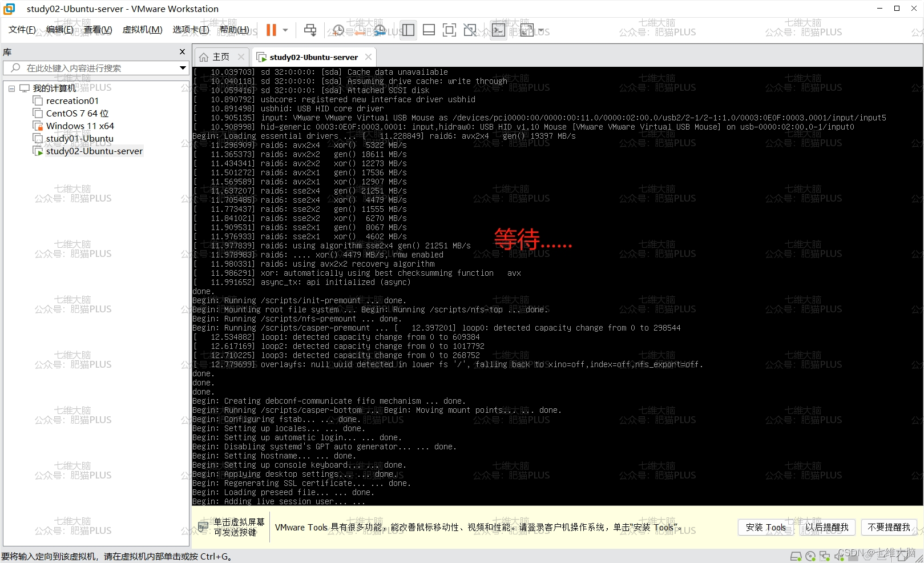Take a snapshot of the virtual machine
Image resolution: width=924 pixels, height=563 pixels.
[338, 30]
